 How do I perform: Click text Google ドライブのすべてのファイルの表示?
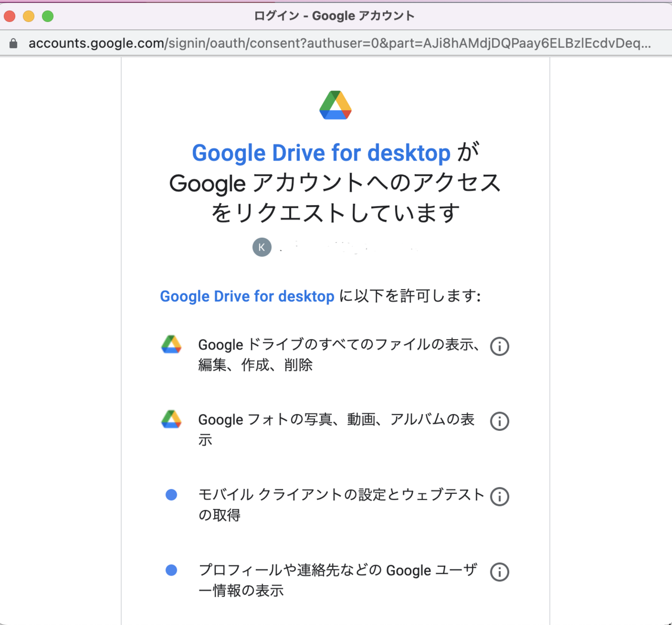pyautogui.click(x=339, y=354)
